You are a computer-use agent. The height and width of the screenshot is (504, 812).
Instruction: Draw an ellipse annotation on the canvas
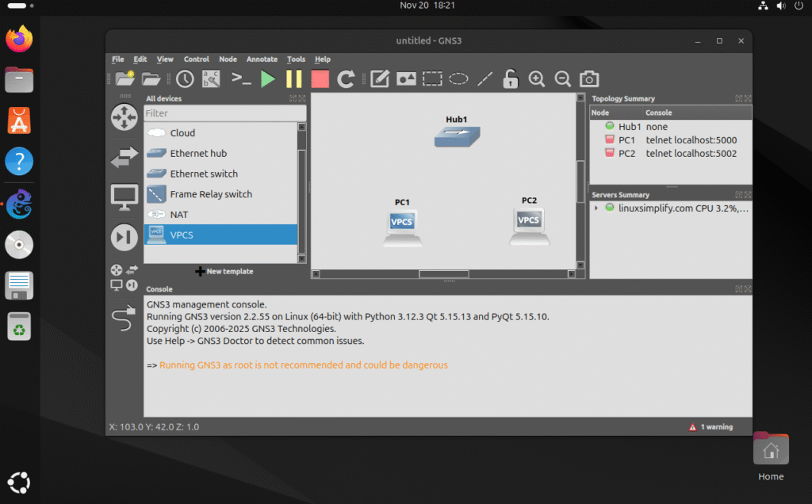click(x=458, y=78)
